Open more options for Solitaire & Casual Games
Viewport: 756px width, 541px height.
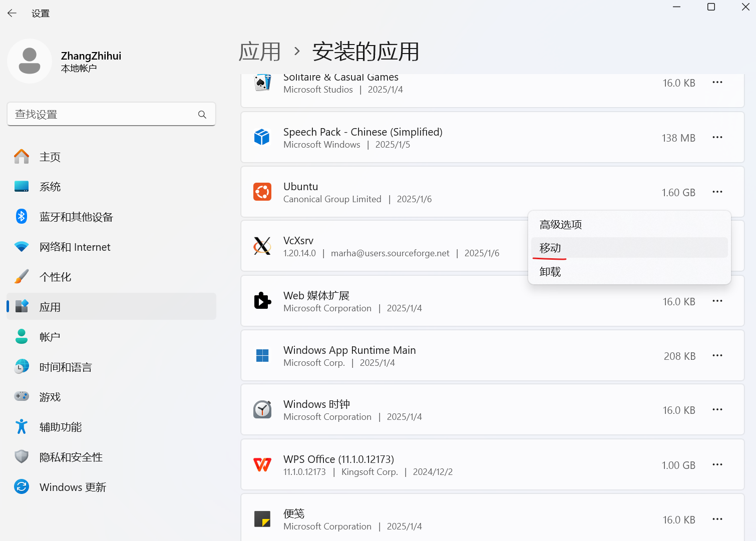pyautogui.click(x=717, y=82)
